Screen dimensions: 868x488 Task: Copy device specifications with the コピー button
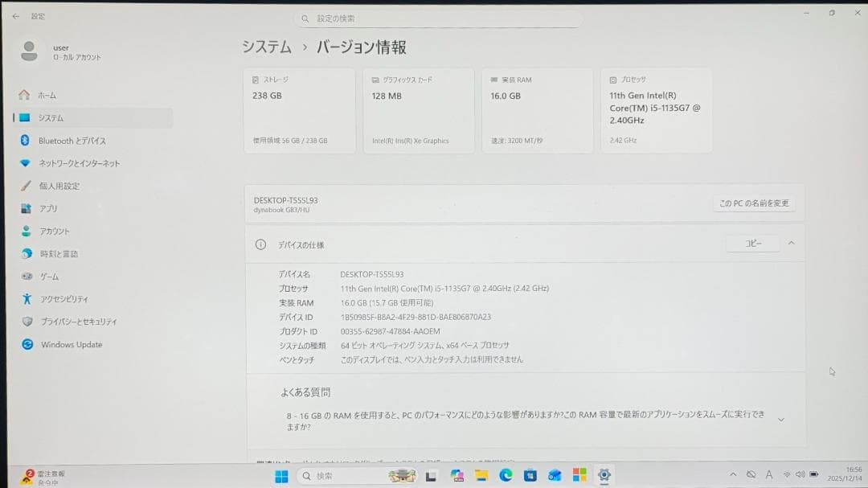point(752,243)
